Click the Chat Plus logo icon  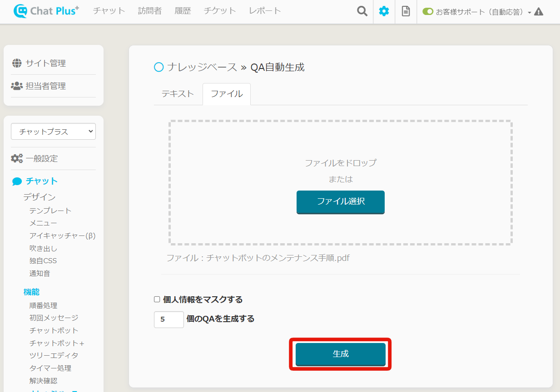[20, 11]
